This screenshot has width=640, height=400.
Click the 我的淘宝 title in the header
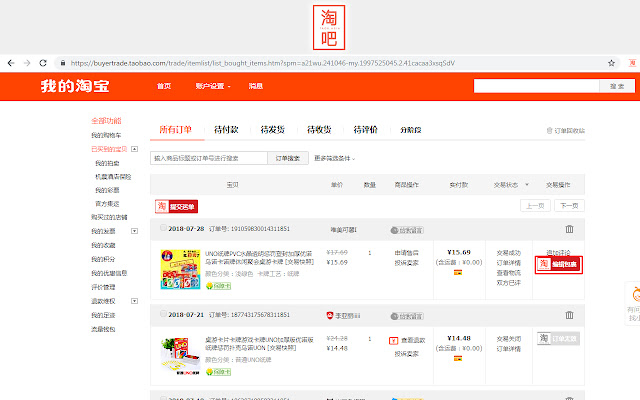coord(75,86)
